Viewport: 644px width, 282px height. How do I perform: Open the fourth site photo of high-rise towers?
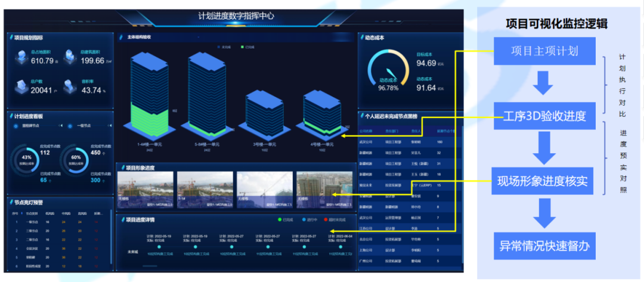(324, 189)
